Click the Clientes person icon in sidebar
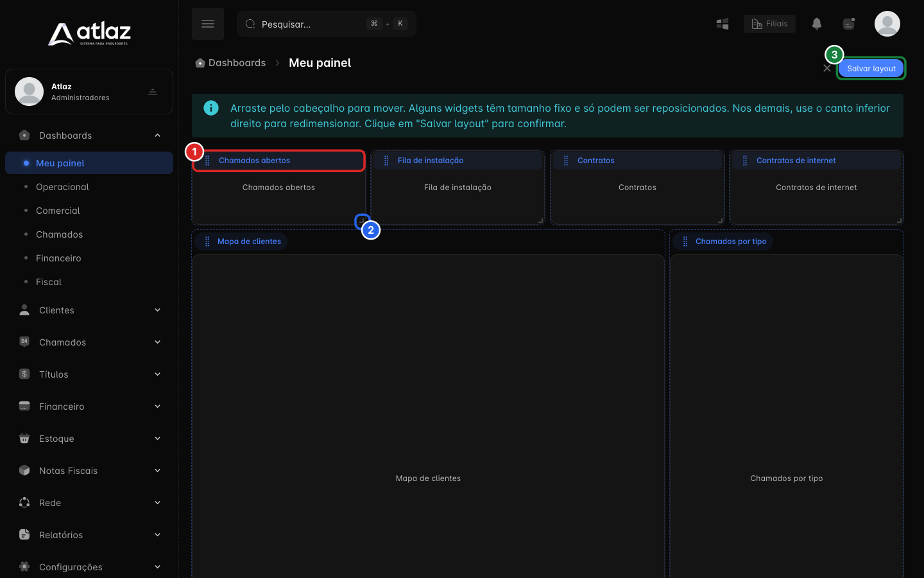 tap(24, 310)
